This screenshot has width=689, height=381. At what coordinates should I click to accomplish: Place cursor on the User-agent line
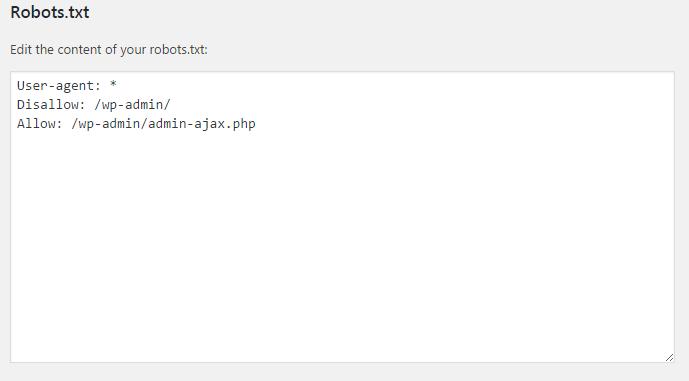pos(67,85)
